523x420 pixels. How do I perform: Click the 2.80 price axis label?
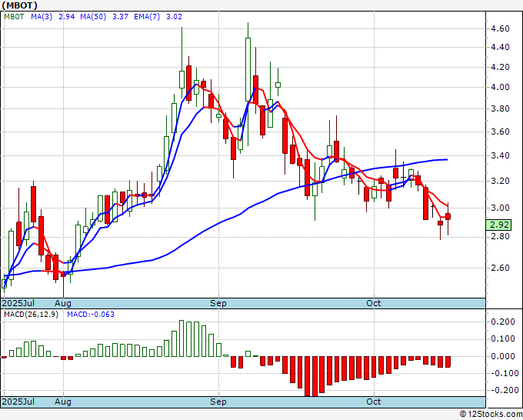[500, 237]
